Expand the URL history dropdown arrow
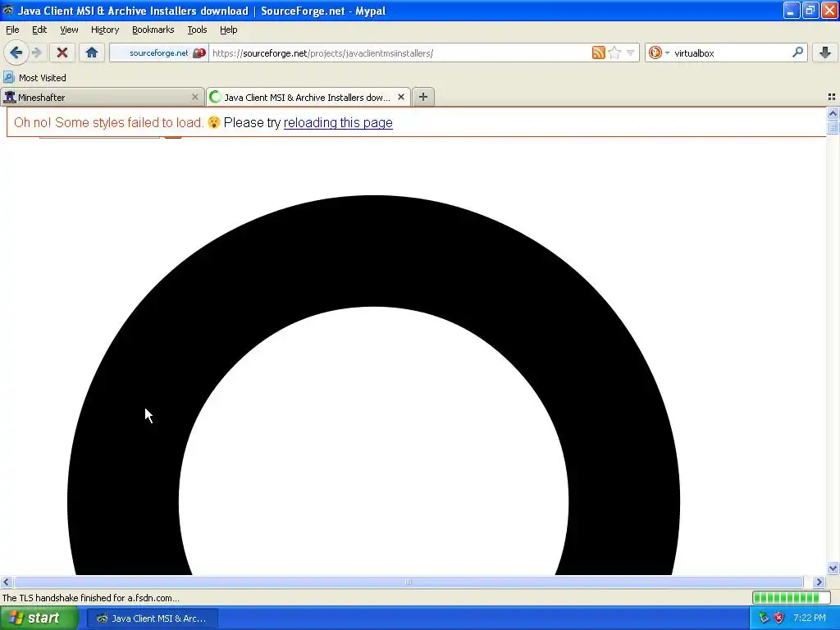The width and height of the screenshot is (840, 630). pyautogui.click(x=631, y=52)
